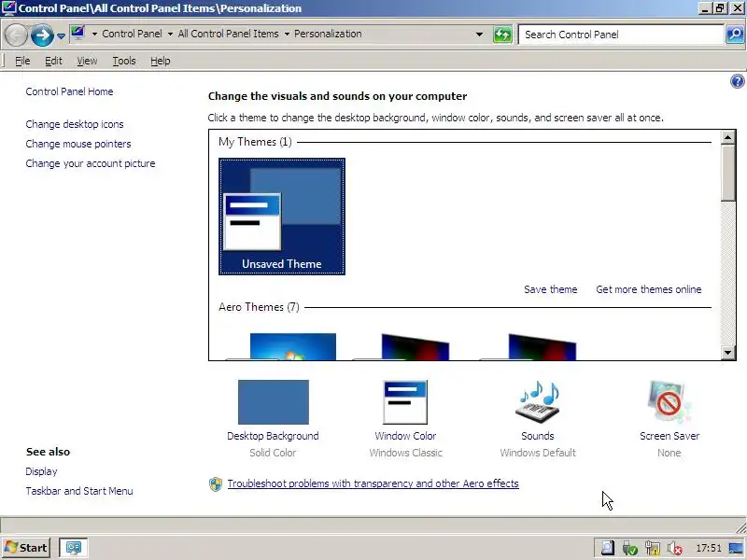This screenshot has width=747, height=560.
Task: Click the window title bar icon
Action: tap(9, 8)
